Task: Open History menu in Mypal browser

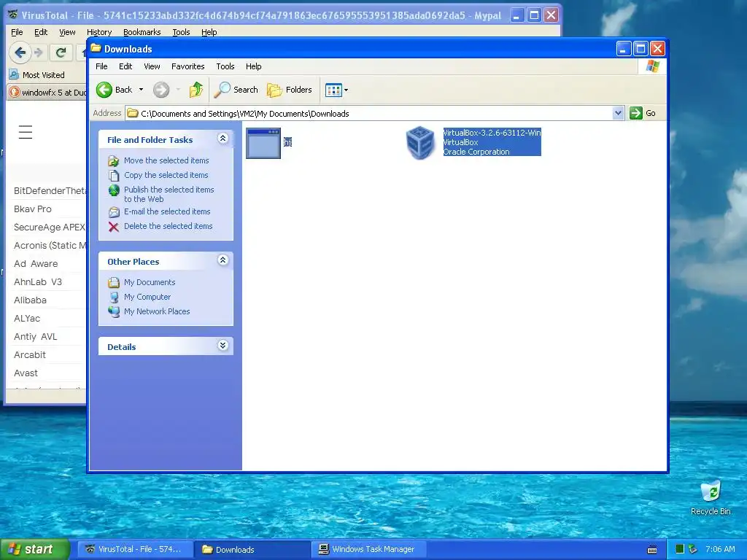Action: [x=99, y=32]
